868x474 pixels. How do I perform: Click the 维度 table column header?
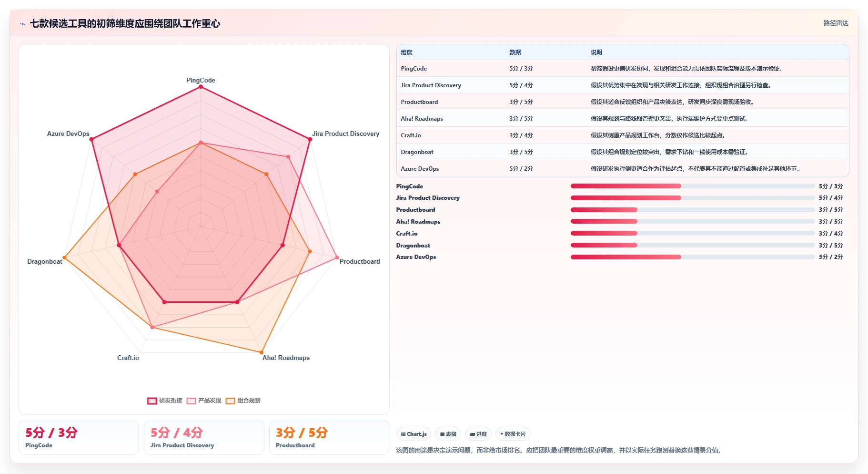pyautogui.click(x=406, y=52)
